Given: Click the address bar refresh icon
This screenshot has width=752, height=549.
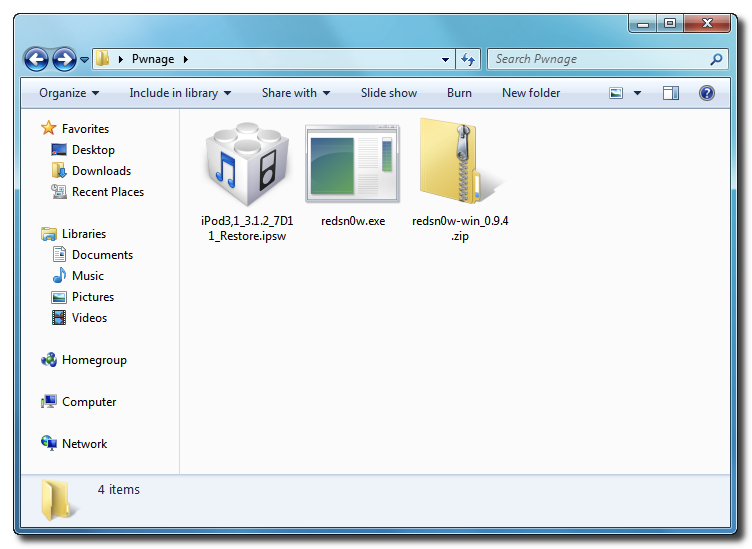Looking at the screenshot, I should [x=468, y=60].
